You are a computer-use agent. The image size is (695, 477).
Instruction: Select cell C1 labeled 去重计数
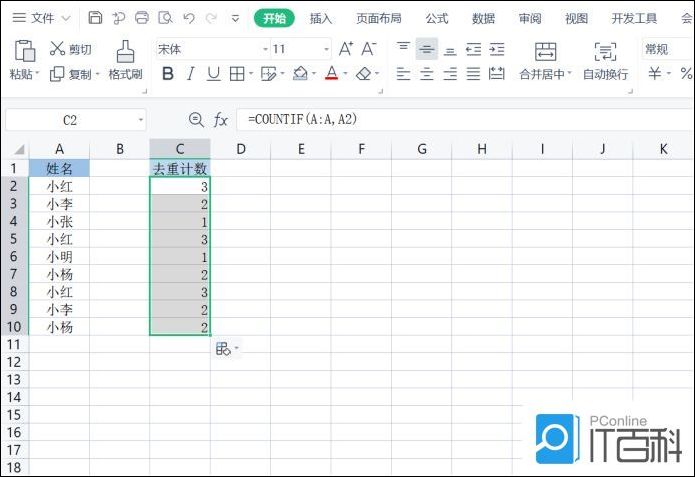click(x=180, y=168)
